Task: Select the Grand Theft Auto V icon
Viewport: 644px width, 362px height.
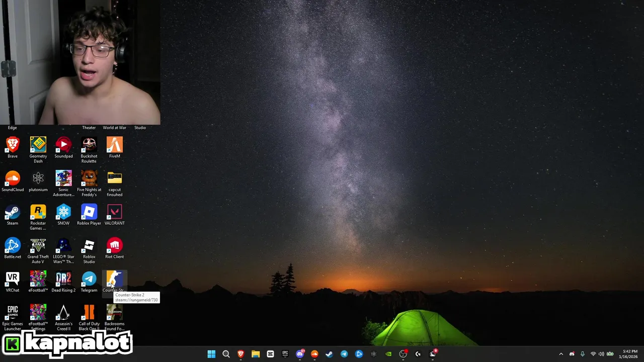Action: coord(38,250)
